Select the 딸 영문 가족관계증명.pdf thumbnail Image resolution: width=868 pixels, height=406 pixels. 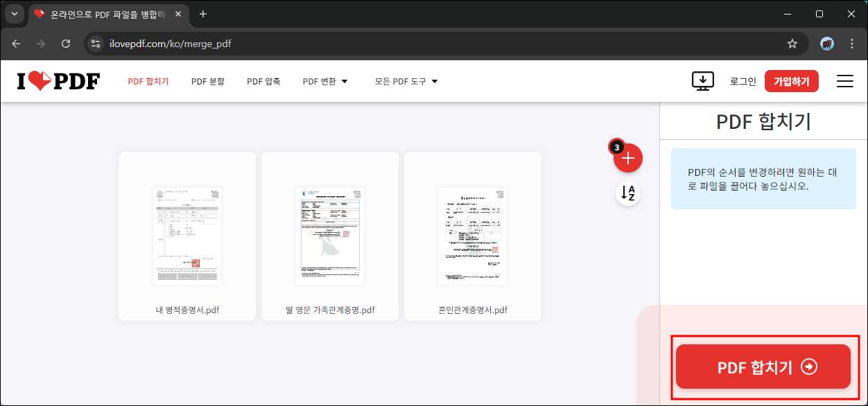(x=330, y=236)
